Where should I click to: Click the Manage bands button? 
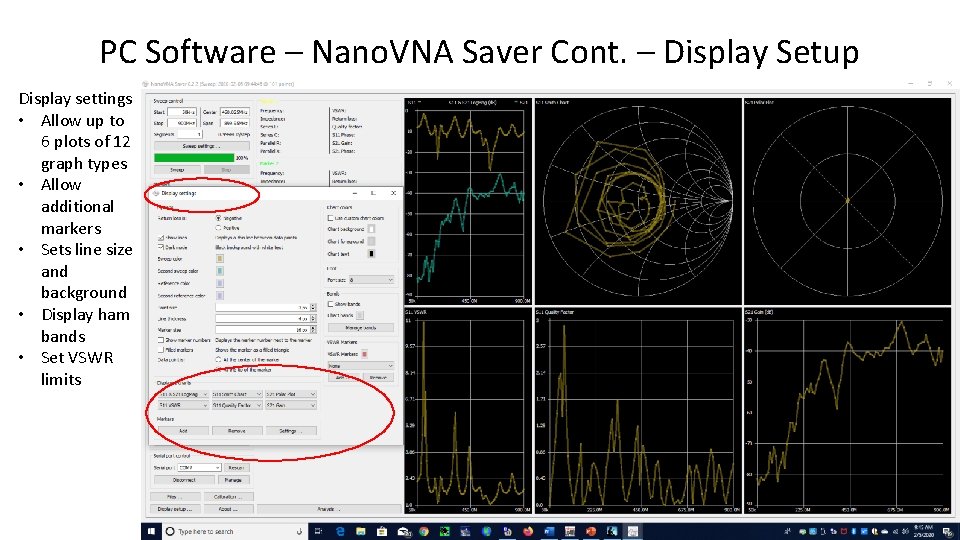click(x=361, y=328)
